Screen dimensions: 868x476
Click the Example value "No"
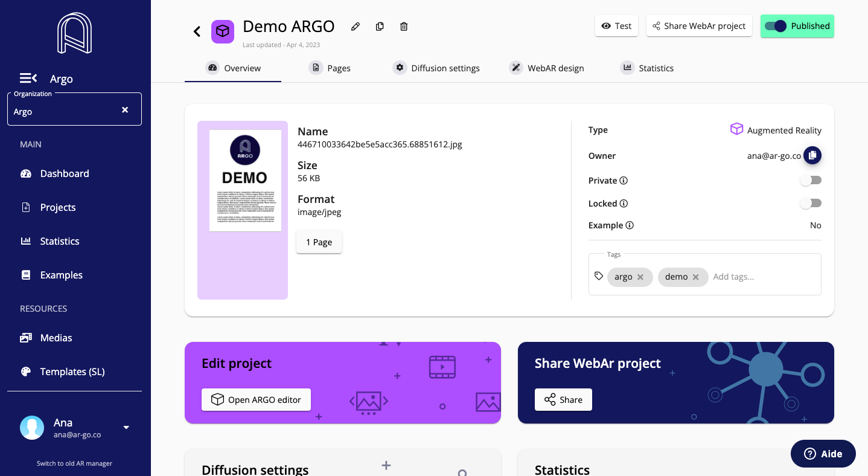pos(815,225)
